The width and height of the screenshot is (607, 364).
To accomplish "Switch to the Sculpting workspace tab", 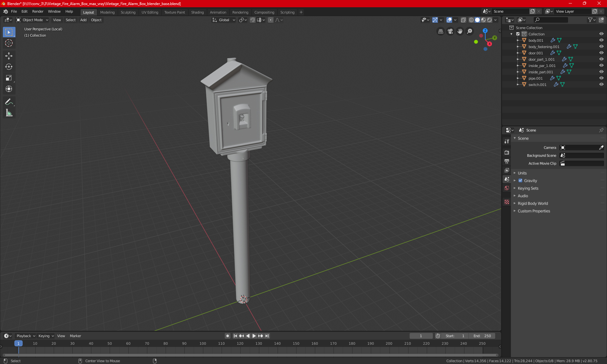I will click(128, 12).
